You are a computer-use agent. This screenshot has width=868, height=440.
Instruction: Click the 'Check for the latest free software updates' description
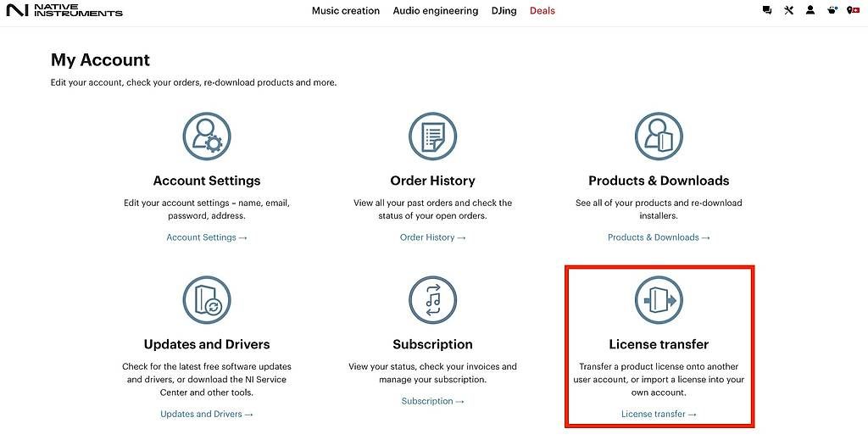(x=207, y=380)
